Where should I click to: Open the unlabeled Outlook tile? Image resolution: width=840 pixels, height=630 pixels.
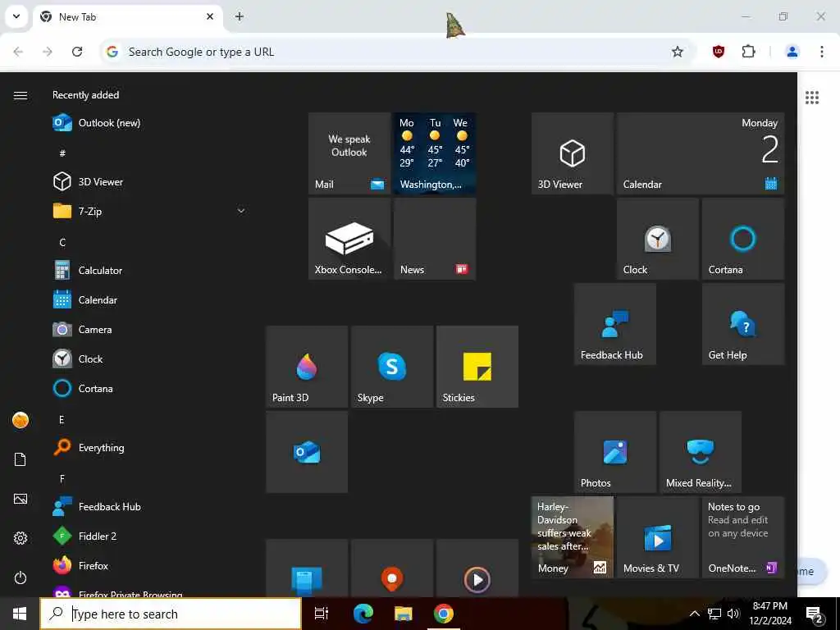point(307,452)
